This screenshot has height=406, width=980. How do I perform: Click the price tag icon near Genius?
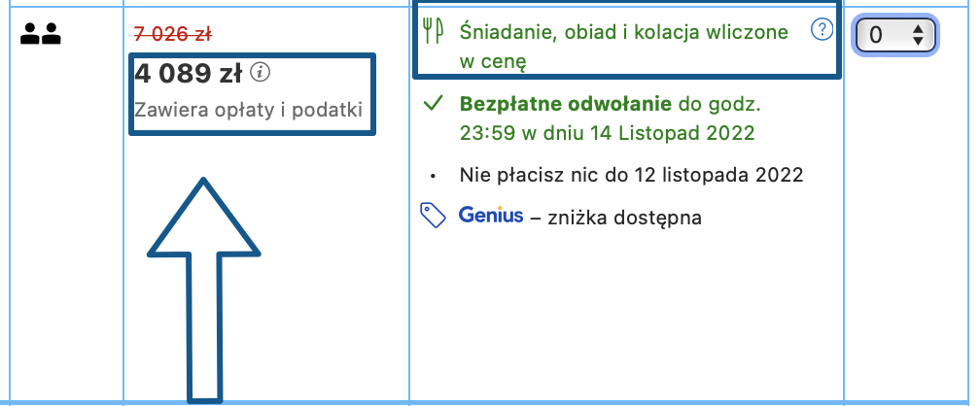coord(433,215)
